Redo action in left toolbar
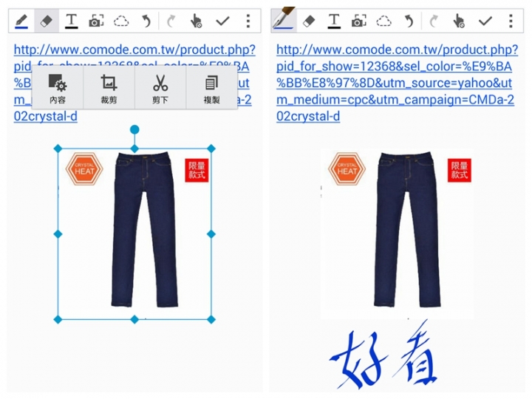532x399 pixels. 171,21
